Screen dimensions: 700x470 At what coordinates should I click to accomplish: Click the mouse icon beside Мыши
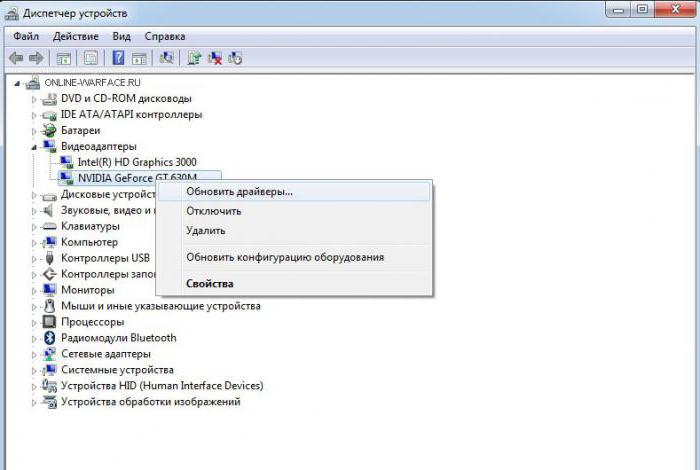point(49,306)
